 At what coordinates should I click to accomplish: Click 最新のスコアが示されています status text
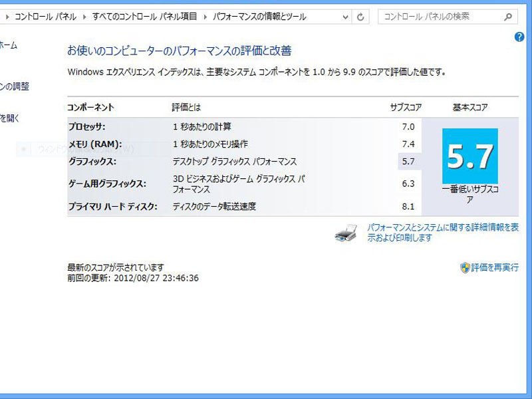(x=115, y=268)
